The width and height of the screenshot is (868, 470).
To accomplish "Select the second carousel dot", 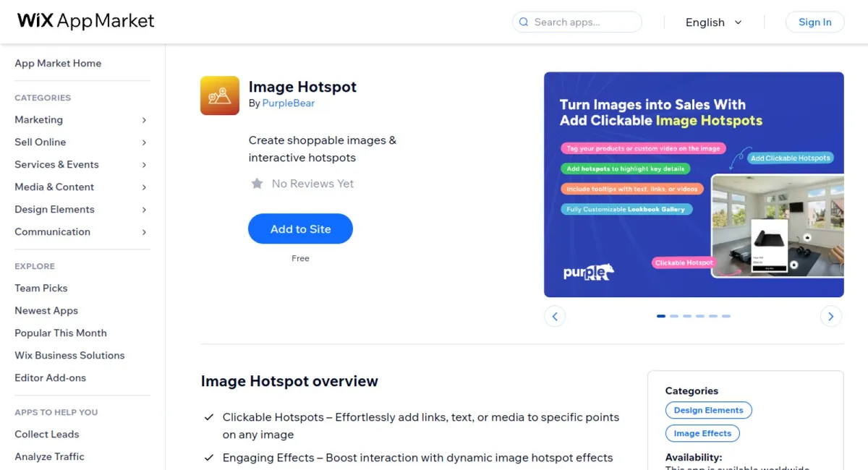I will (674, 316).
